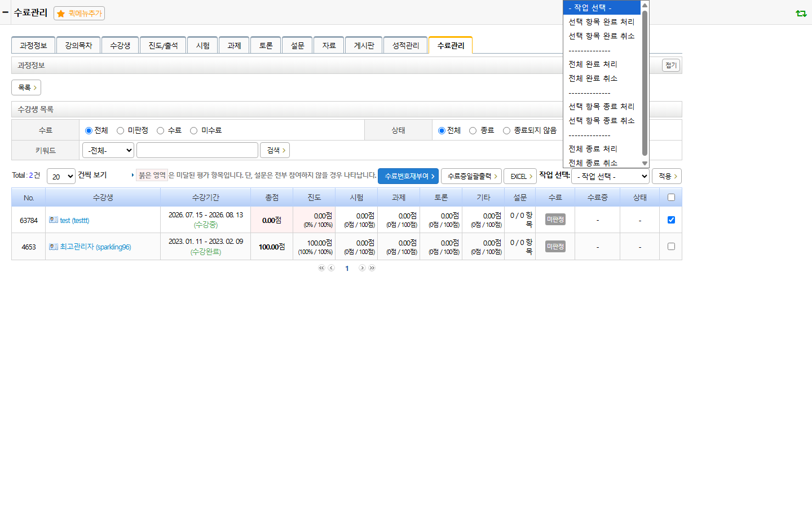The height and width of the screenshot is (508, 812).
Task: Check the checkbox for row 4653
Action: 671,246
